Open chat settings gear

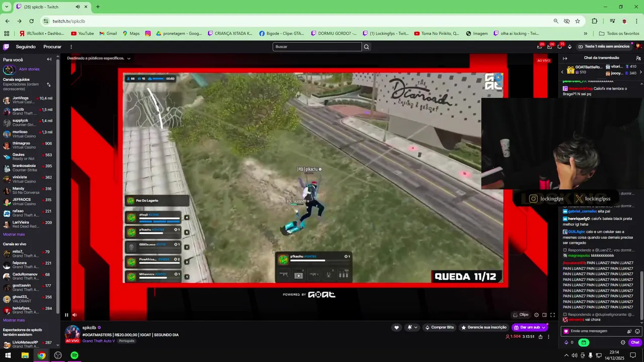[x=623, y=342]
